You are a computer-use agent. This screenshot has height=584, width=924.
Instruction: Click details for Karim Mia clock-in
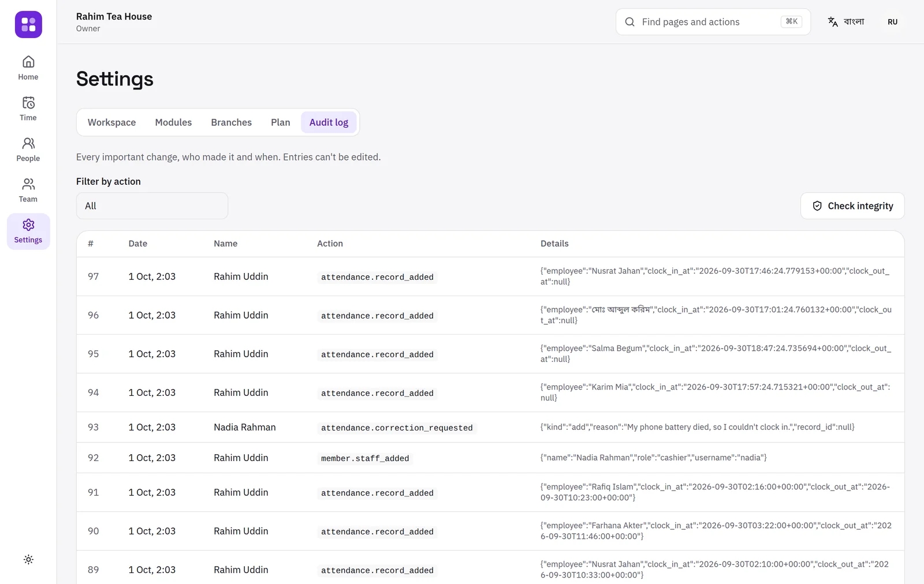[x=716, y=392]
